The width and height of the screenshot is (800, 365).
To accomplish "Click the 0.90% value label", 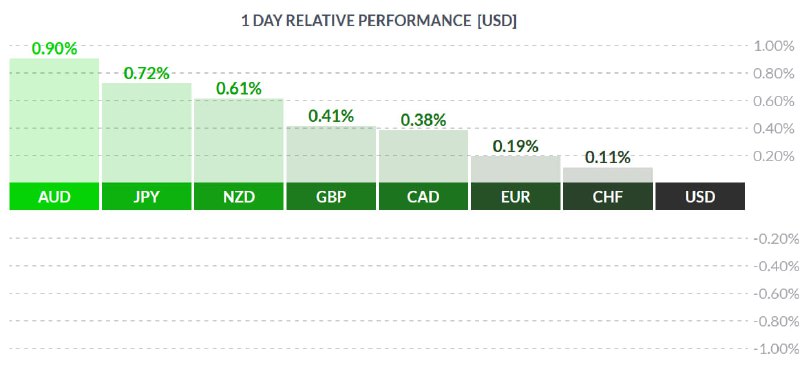I will click(55, 48).
